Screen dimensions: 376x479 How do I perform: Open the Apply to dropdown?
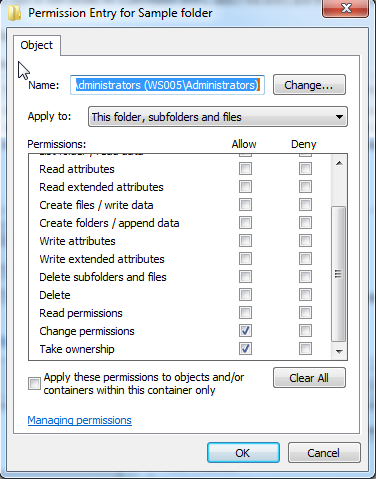pyautogui.click(x=218, y=117)
